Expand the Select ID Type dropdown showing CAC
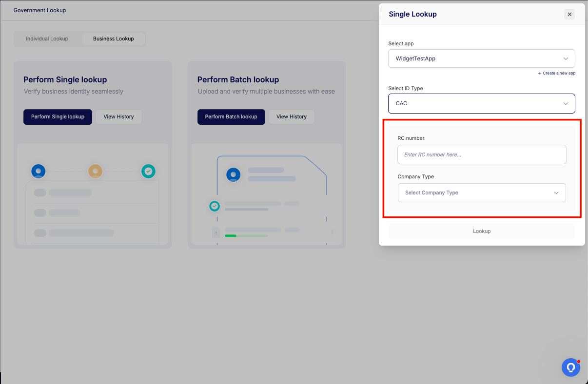Image resolution: width=588 pixels, height=384 pixels. pyautogui.click(x=481, y=103)
